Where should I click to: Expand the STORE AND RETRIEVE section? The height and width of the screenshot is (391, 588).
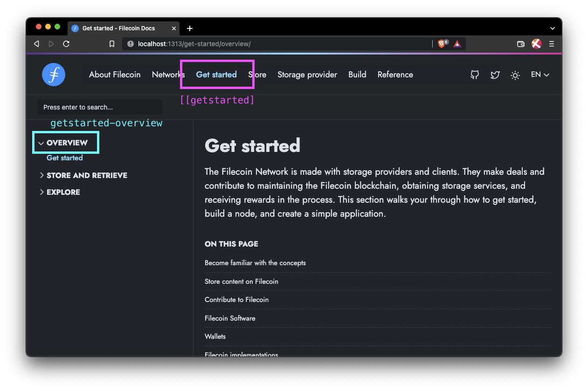(x=83, y=175)
